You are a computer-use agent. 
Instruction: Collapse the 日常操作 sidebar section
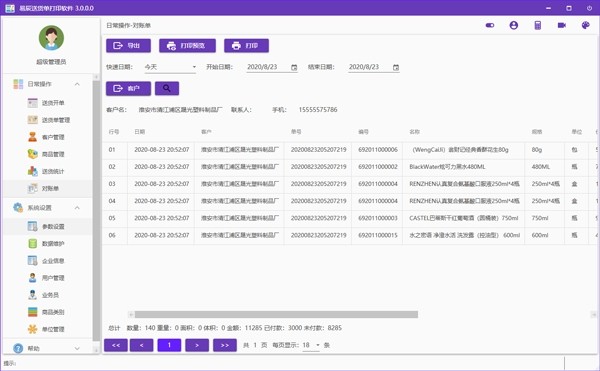coord(77,84)
